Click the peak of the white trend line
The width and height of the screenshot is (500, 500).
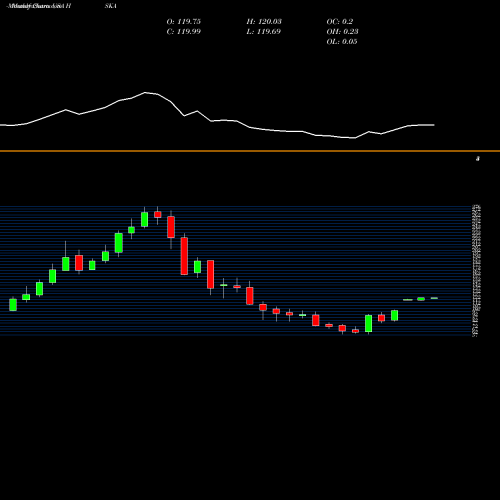(x=146, y=92)
